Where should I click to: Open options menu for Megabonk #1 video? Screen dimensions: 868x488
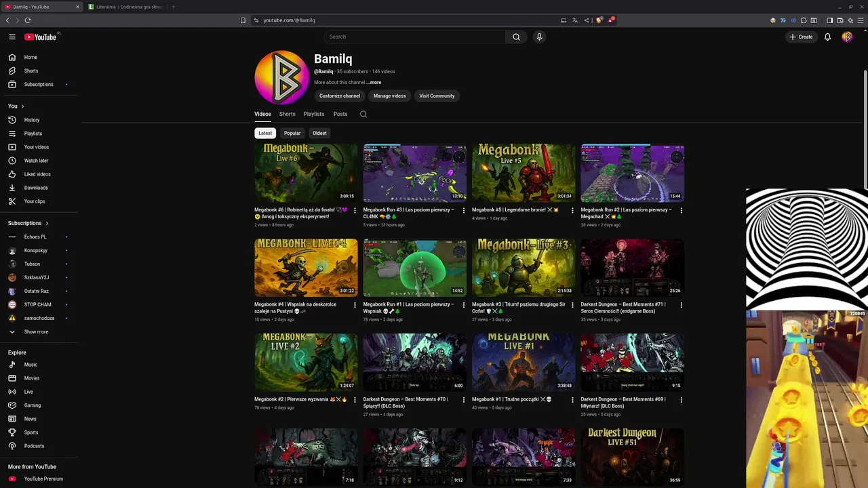click(x=572, y=400)
